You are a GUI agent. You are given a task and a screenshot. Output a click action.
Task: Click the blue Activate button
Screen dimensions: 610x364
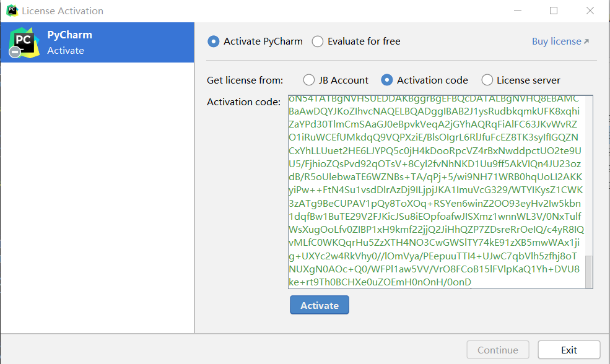tap(320, 305)
